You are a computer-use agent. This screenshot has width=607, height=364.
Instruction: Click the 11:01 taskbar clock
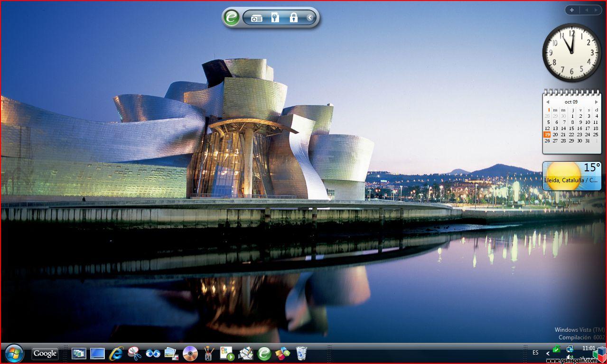588,348
